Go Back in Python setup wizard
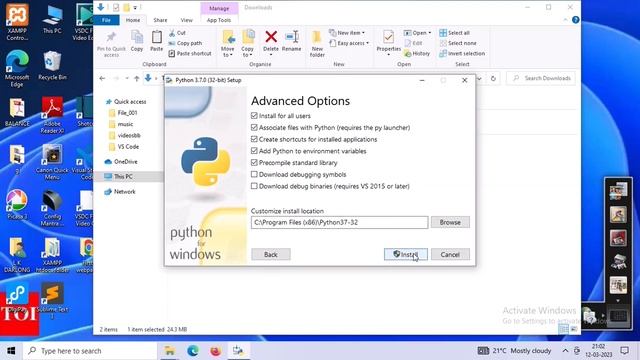 point(271,254)
